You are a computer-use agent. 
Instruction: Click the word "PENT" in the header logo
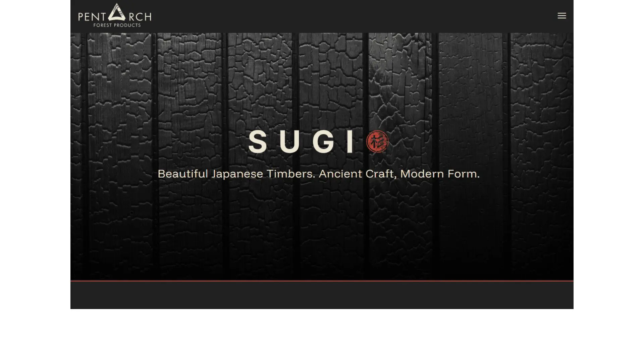point(92,16)
